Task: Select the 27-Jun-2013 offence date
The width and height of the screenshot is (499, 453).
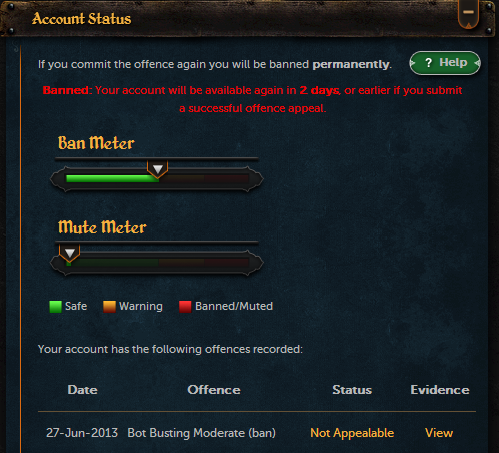Action: [82, 433]
